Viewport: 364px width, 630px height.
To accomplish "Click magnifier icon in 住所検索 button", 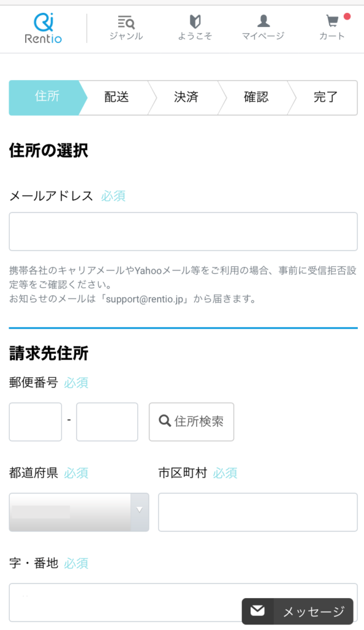I will click(x=165, y=421).
